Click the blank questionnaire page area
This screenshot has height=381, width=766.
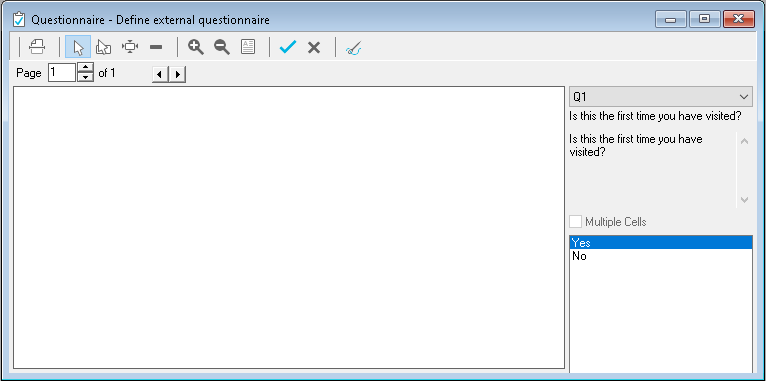289,228
